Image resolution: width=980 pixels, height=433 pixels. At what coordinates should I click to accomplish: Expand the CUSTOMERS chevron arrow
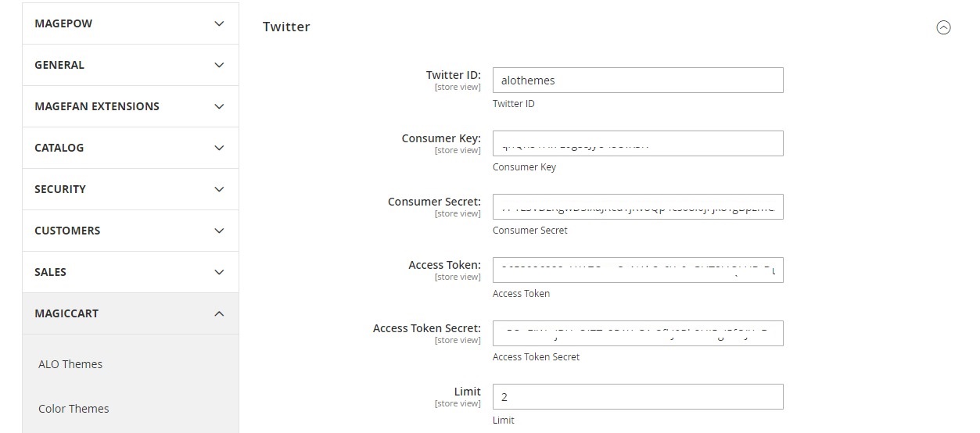coord(219,231)
